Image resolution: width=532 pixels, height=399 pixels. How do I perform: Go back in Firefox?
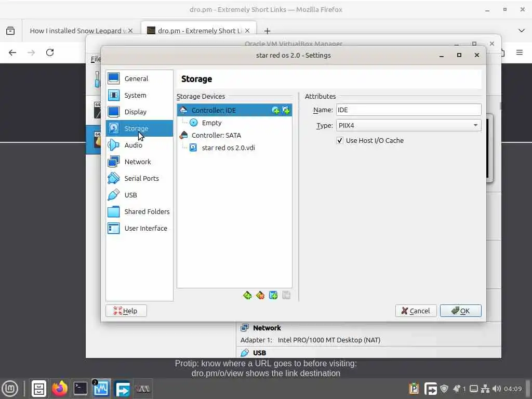pos(12,52)
